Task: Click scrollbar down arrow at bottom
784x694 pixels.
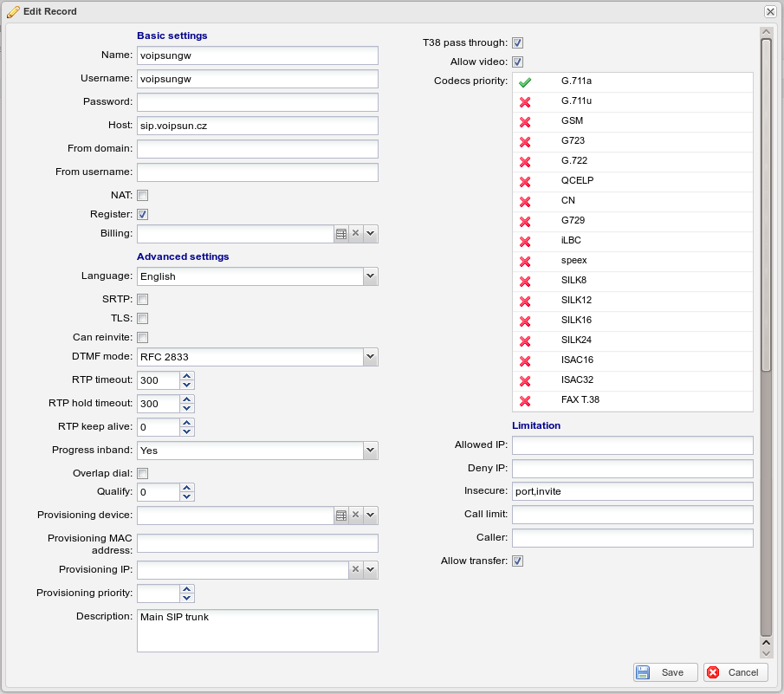Action: 766,653
